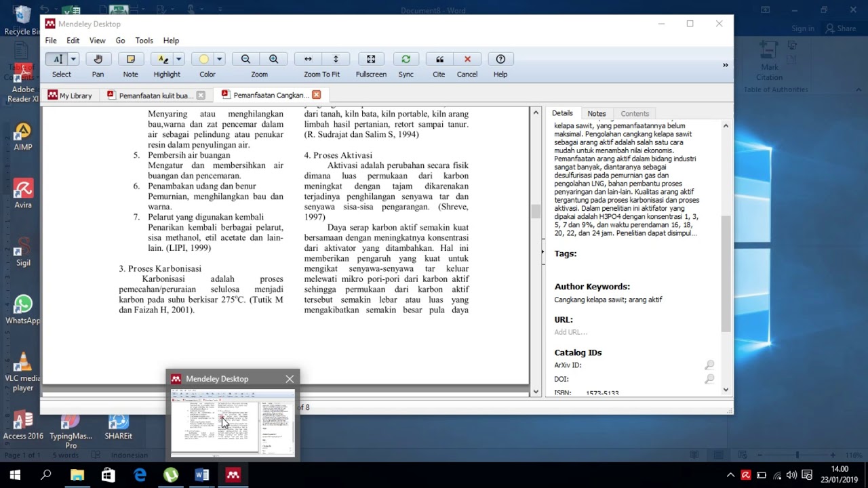Open the taskbar clock and date
The height and width of the screenshot is (488, 868).
(x=840, y=475)
